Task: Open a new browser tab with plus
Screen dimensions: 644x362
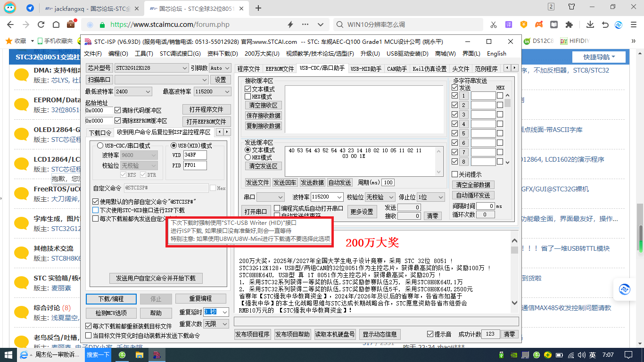Action: click(258, 8)
